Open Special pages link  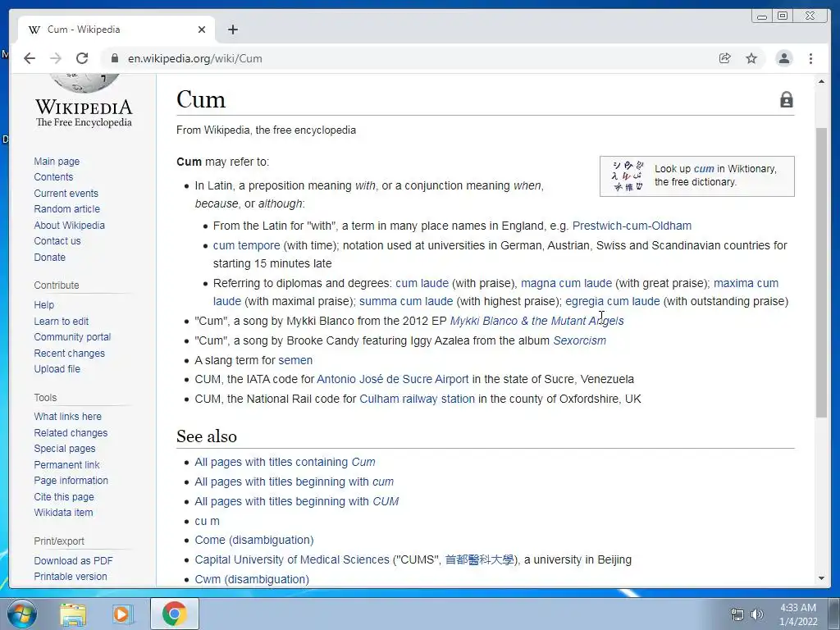(64, 449)
